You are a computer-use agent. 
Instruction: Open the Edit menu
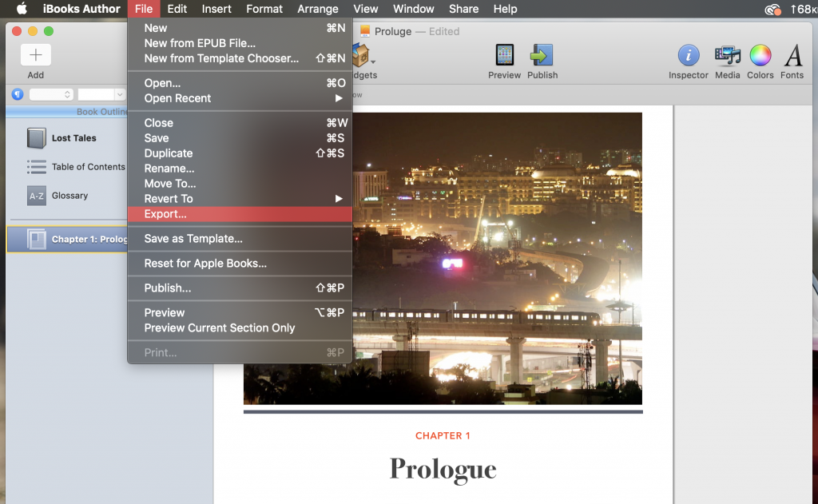pos(177,9)
